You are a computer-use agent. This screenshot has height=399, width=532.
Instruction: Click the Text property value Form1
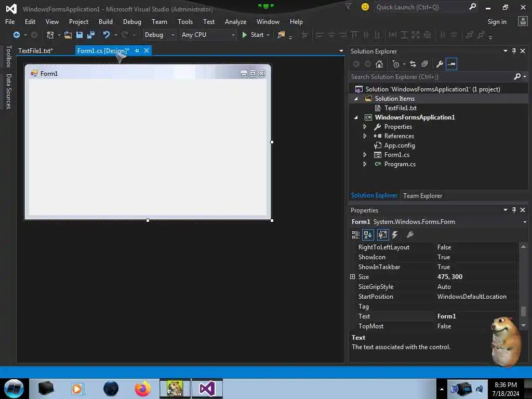click(x=446, y=316)
